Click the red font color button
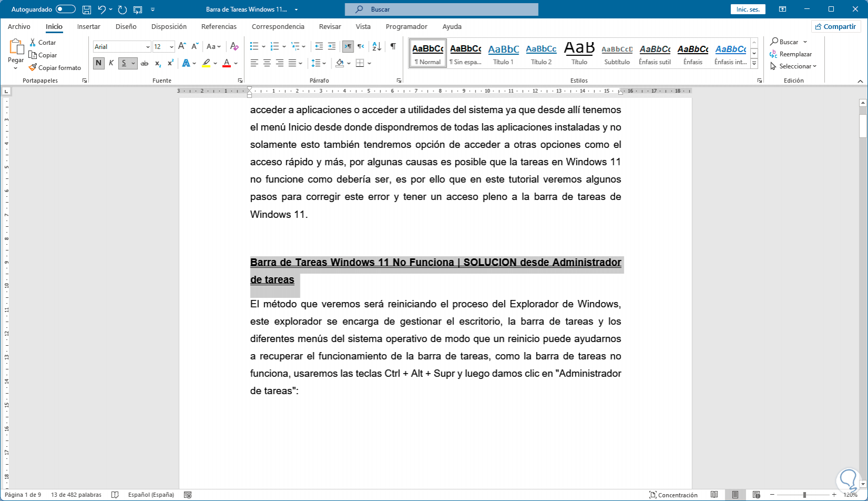Screen dimensions: 868x501 [227, 63]
